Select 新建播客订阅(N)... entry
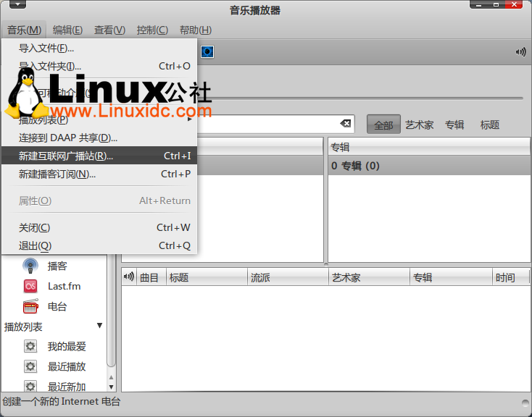Image resolution: width=532 pixels, height=417 pixels. [99, 174]
